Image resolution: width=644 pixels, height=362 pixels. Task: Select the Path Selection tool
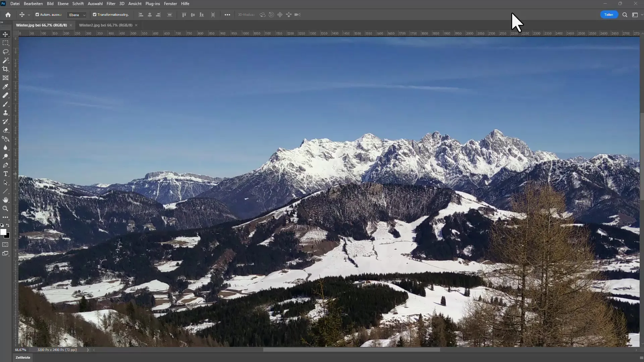click(5, 182)
